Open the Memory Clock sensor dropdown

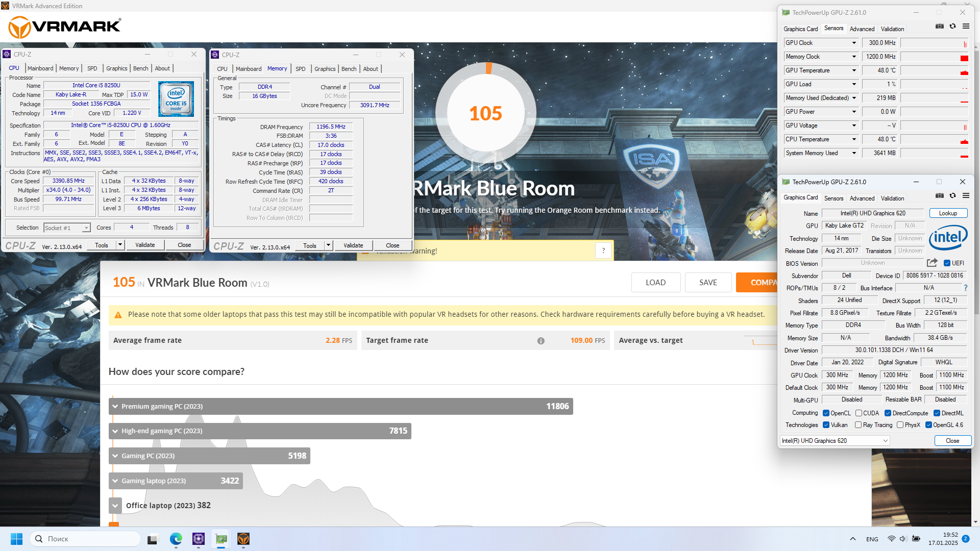(x=854, y=57)
